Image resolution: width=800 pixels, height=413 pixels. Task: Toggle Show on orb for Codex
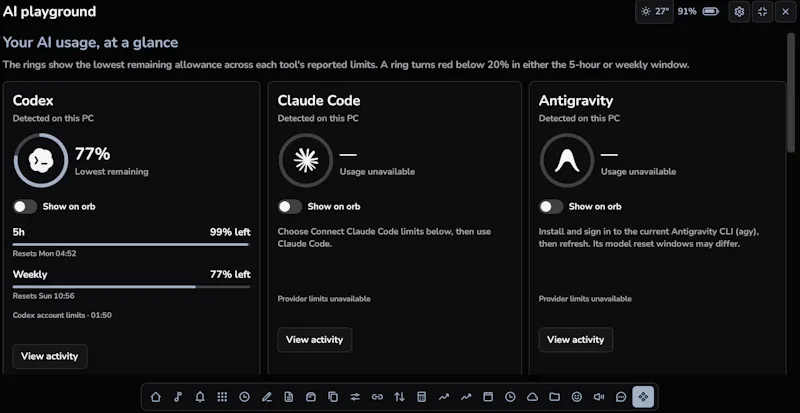tap(25, 207)
